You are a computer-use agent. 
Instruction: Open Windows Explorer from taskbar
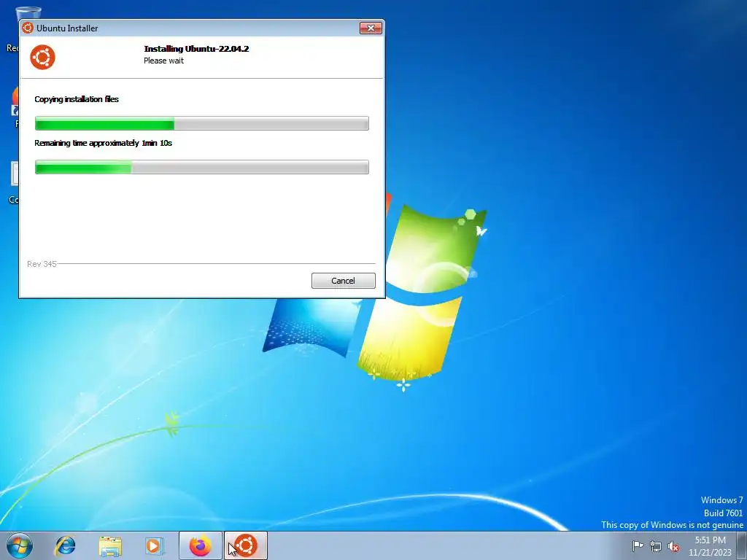point(110,545)
